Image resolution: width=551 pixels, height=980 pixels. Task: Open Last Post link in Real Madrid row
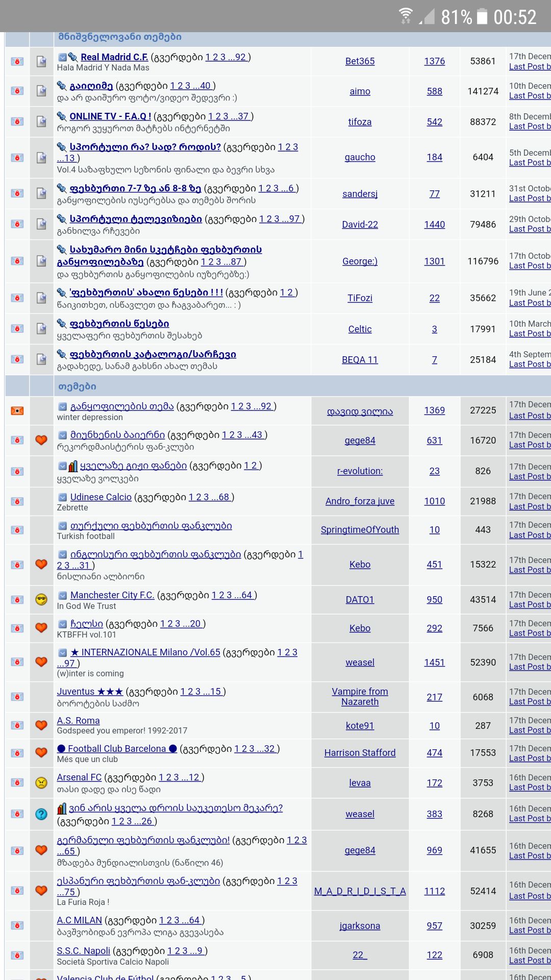(x=530, y=67)
